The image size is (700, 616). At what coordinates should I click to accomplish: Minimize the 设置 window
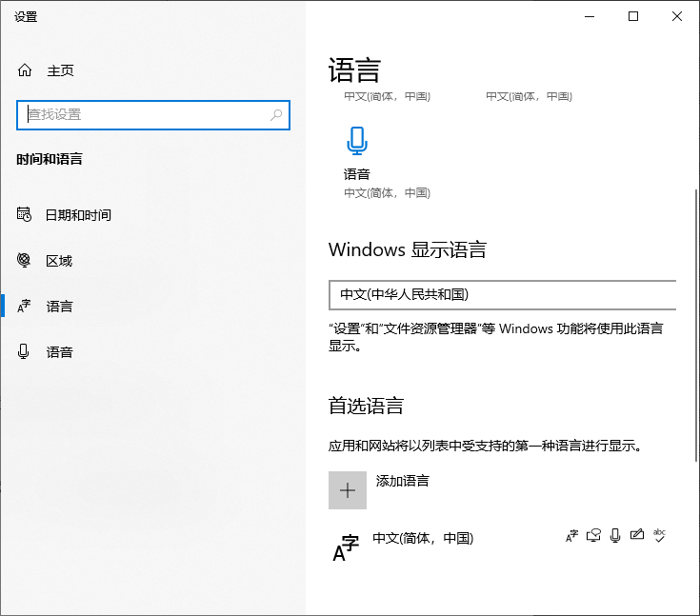click(x=590, y=16)
